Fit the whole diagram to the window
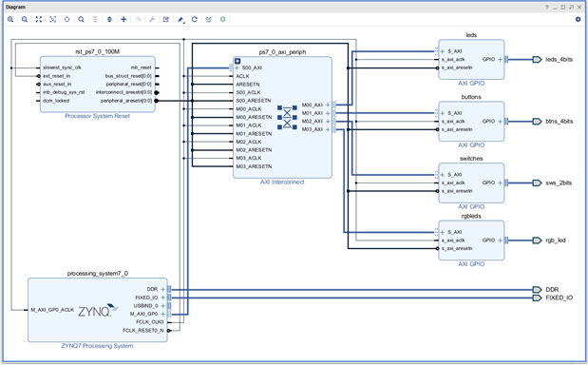Screen dimensions: 588x365 point(39,20)
